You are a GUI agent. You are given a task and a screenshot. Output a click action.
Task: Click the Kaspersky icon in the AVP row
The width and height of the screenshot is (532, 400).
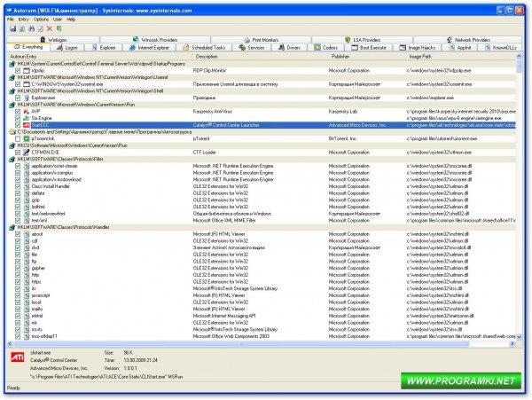coord(27,111)
